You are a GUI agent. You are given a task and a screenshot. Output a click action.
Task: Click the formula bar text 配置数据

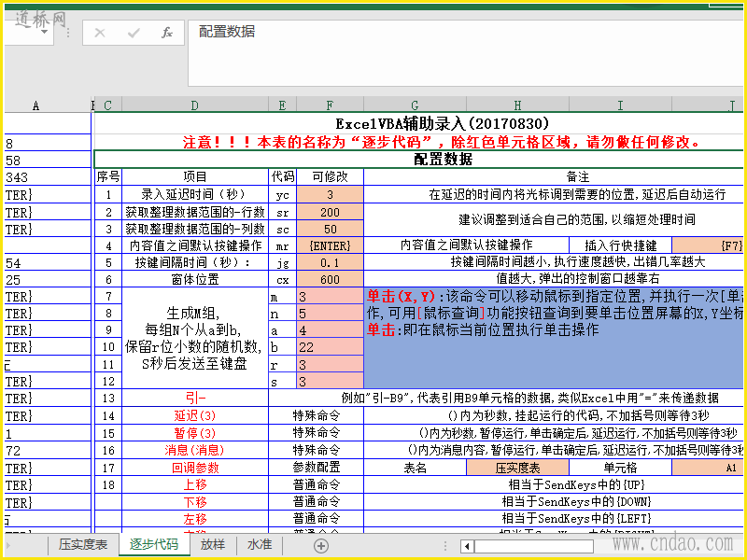tap(227, 32)
